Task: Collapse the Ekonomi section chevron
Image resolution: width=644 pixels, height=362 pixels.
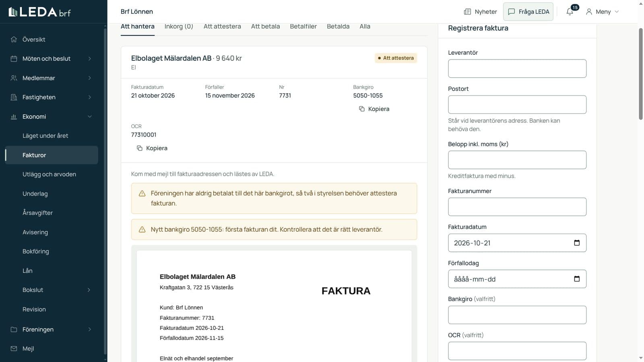Action: [x=89, y=117]
